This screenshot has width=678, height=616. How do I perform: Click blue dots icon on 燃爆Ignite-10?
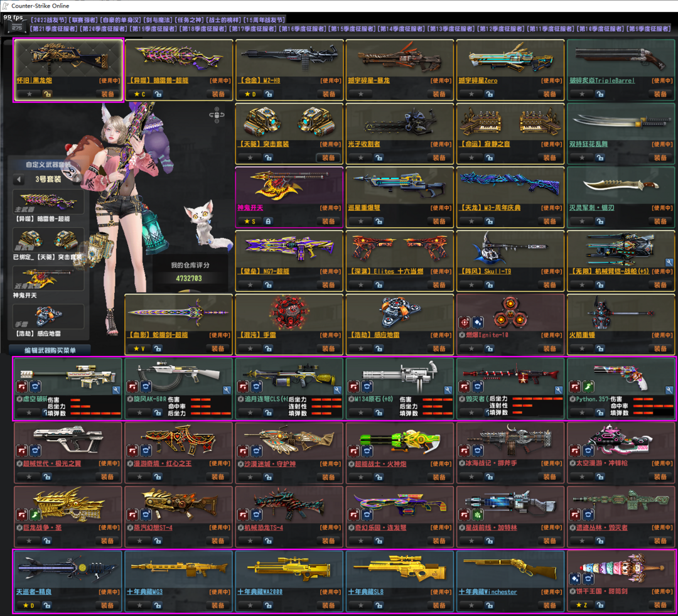click(478, 322)
